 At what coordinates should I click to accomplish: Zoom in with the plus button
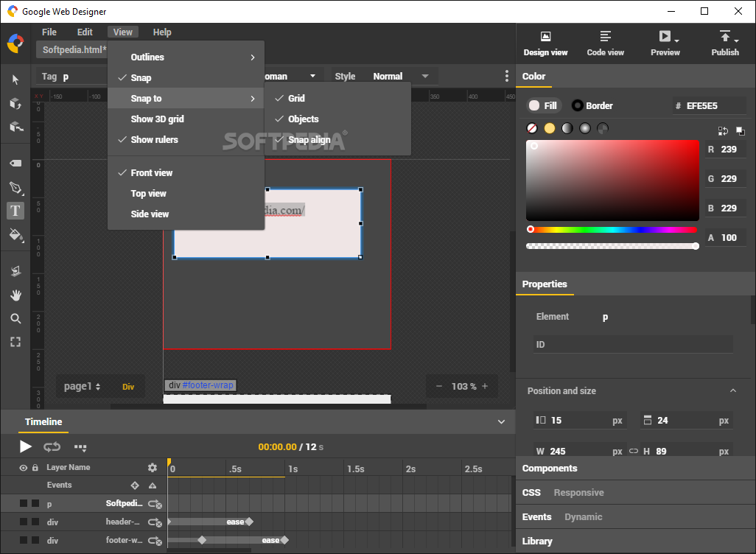click(x=485, y=386)
